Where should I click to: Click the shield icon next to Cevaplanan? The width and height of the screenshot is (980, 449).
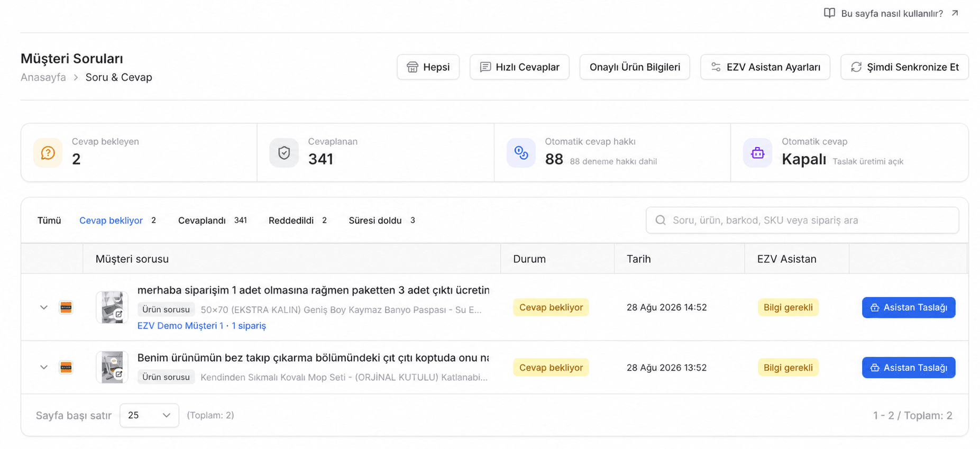pos(284,153)
